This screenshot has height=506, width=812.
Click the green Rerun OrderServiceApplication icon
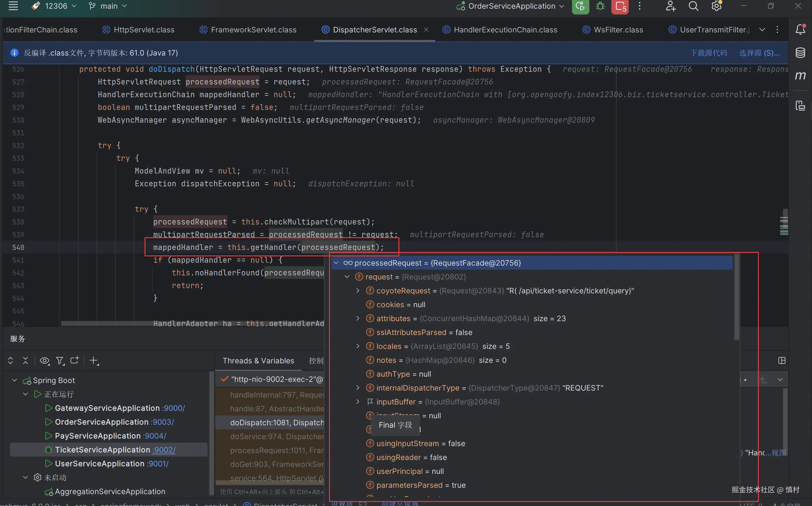580,6
